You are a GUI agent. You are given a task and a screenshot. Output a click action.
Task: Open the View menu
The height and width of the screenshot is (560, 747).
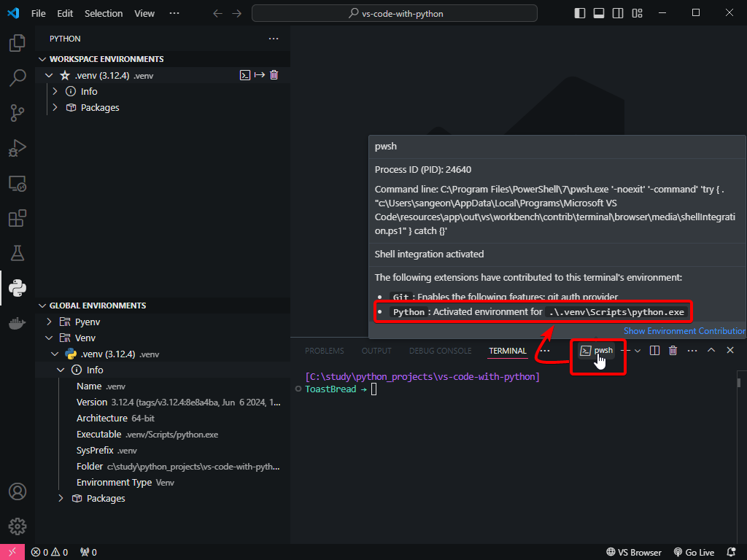(x=144, y=13)
